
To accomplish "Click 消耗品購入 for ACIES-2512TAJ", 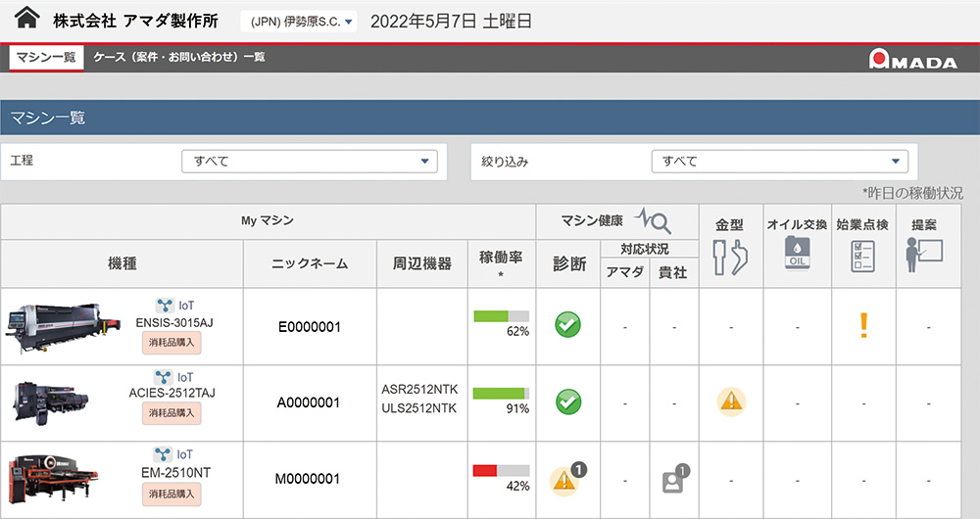I will click(x=171, y=413).
